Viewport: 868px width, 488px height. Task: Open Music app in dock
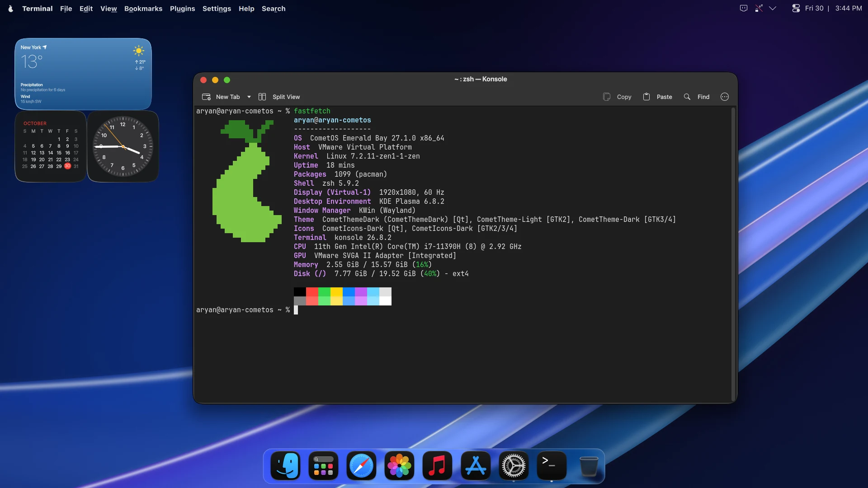[x=438, y=466]
